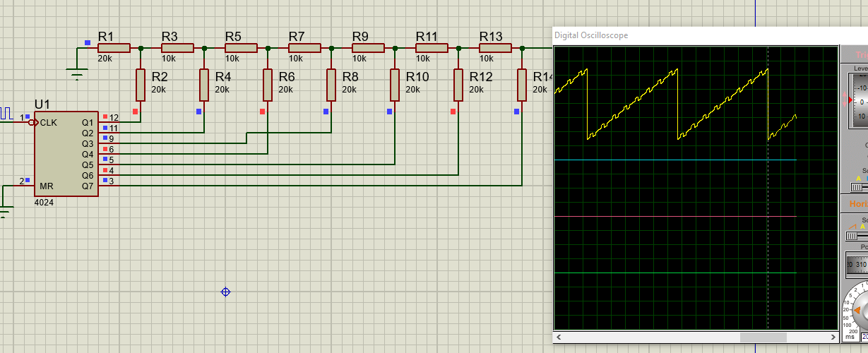
Task: Select the vertical resistor R2
Action: click(141, 84)
